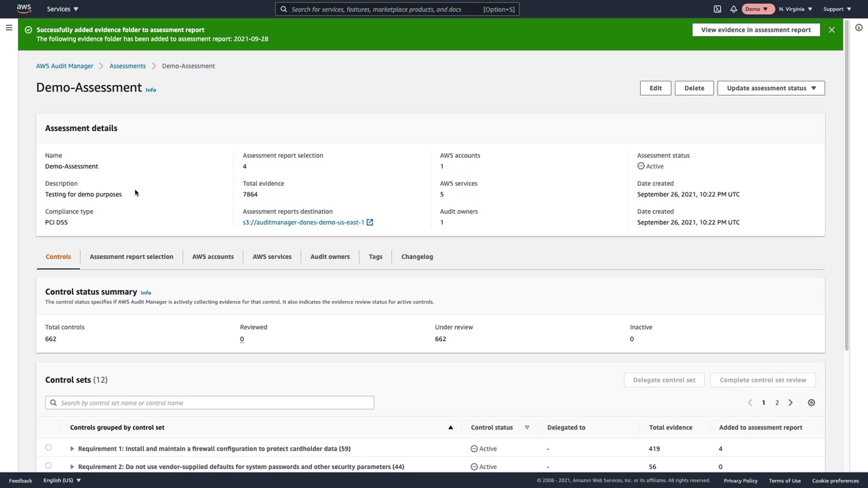Switch to the AWS accounts tab
Viewport: 868px width, 488px height.
tap(213, 257)
